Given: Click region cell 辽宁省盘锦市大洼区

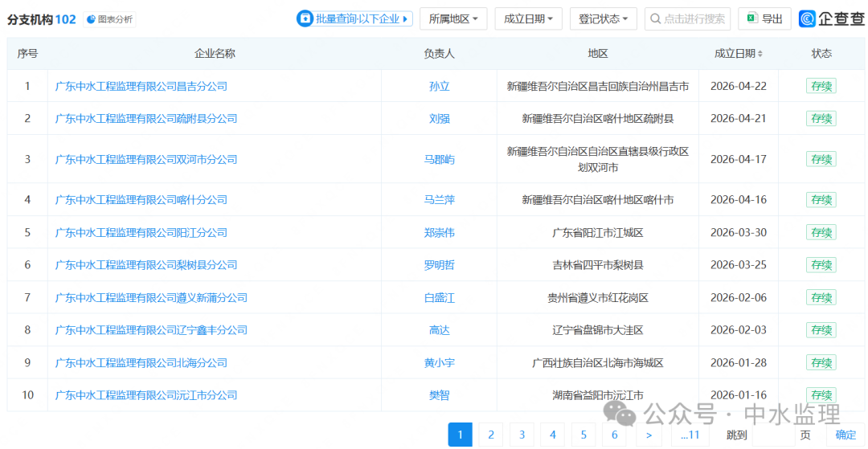Looking at the screenshot, I should [598, 330].
